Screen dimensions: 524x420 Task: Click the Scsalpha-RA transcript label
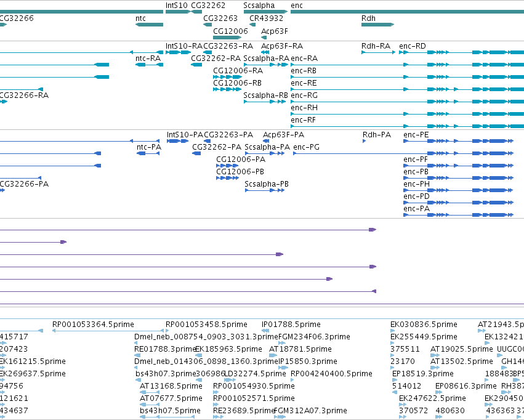click(267, 58)
